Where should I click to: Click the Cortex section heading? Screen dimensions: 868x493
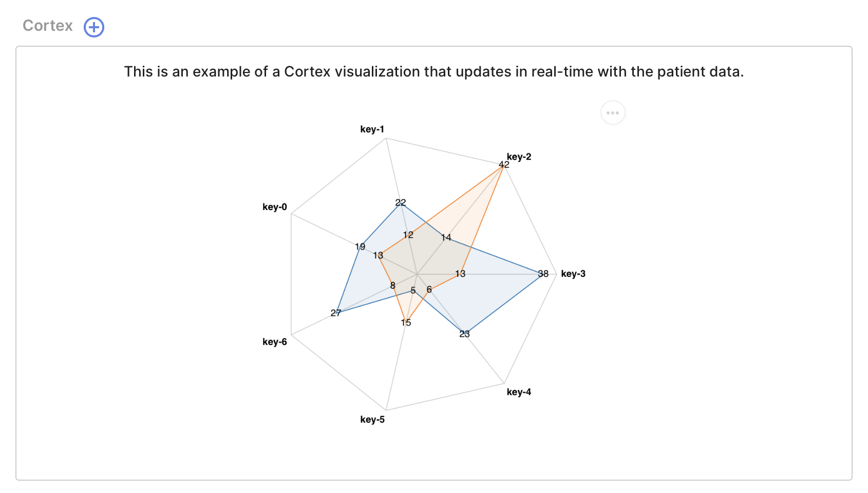[48, 26]
